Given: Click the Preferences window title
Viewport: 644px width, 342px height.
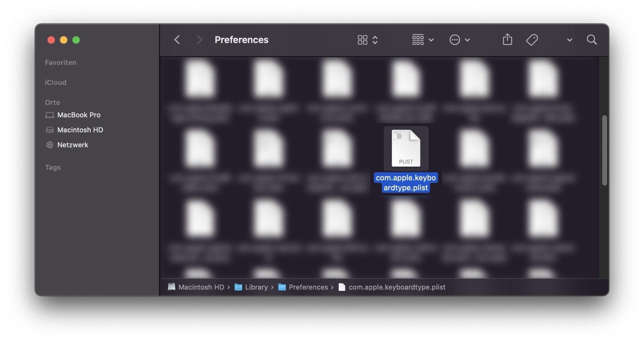Looking at the screenshot, I should coord(241,40).
